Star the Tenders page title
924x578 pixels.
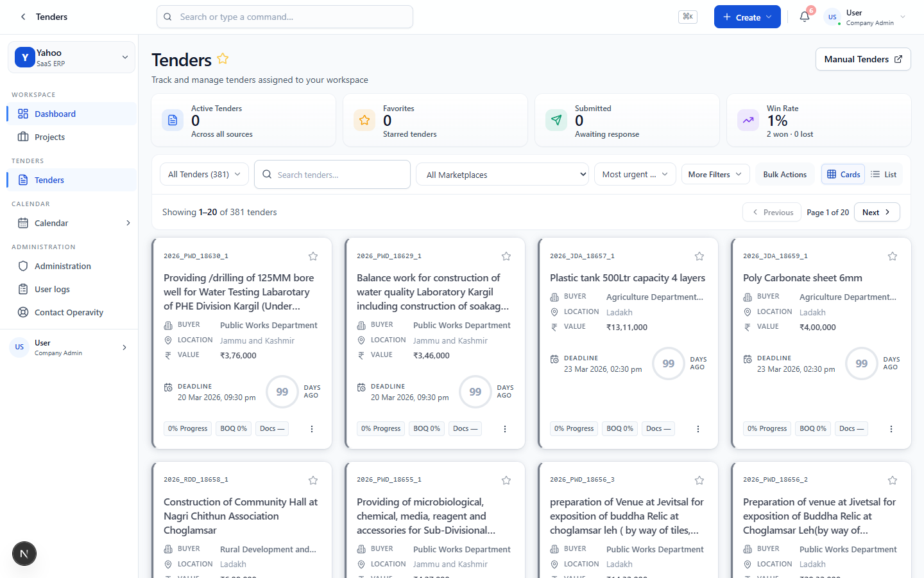[223, 58]
